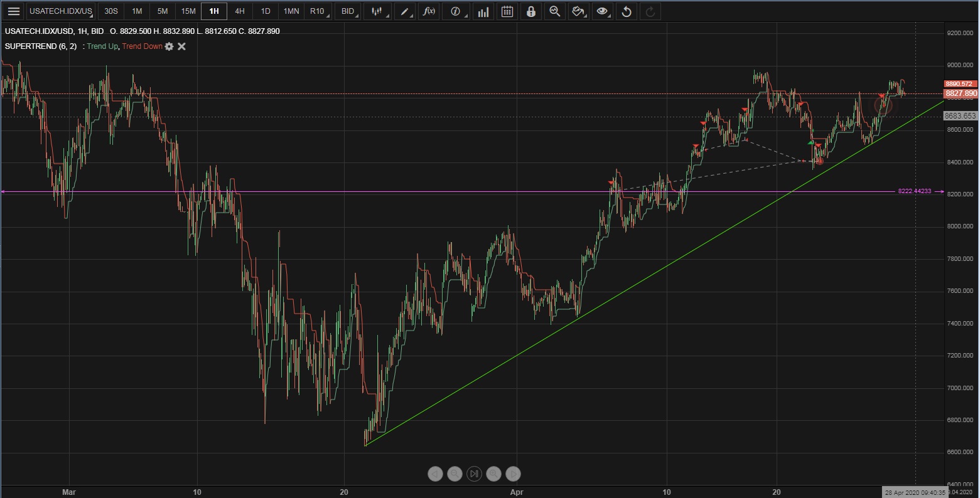The width and height of the screenshot is (980, 498).
Task: Click the Apr label on the time axis
Action: pos(517,492)
